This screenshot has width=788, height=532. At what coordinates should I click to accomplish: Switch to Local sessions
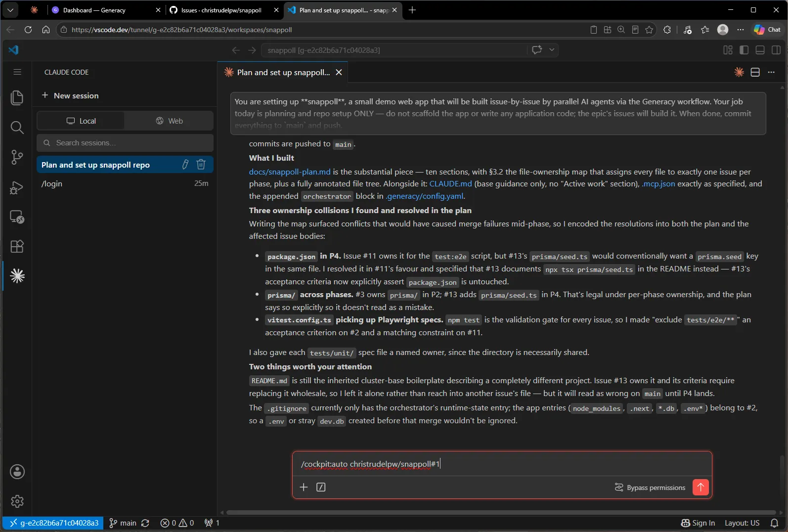pyautogui.click(x=81, y=121)
